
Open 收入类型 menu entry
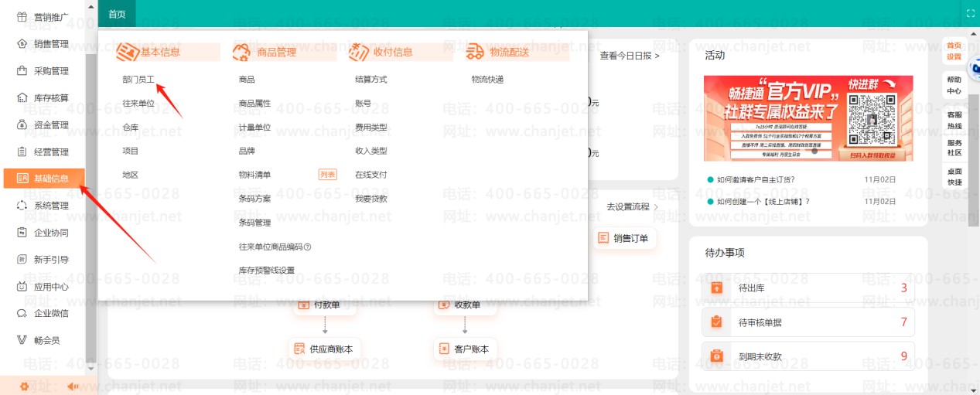(370, 152)
